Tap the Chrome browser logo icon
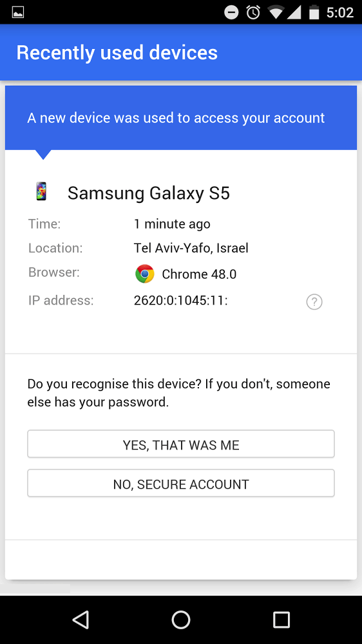362x644 pixels. coord(145,274)
